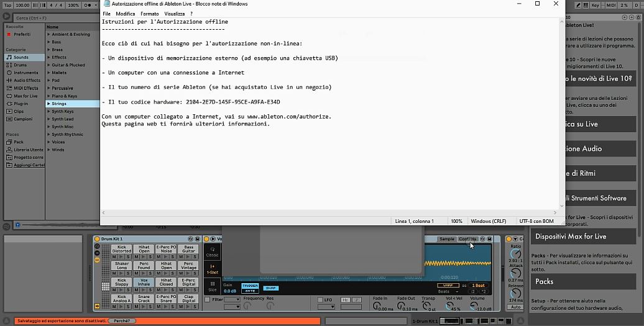The image size is (644, 326).
Task: Open the Clips browser category
Action: pyautogui.click(x=24, y=111)
